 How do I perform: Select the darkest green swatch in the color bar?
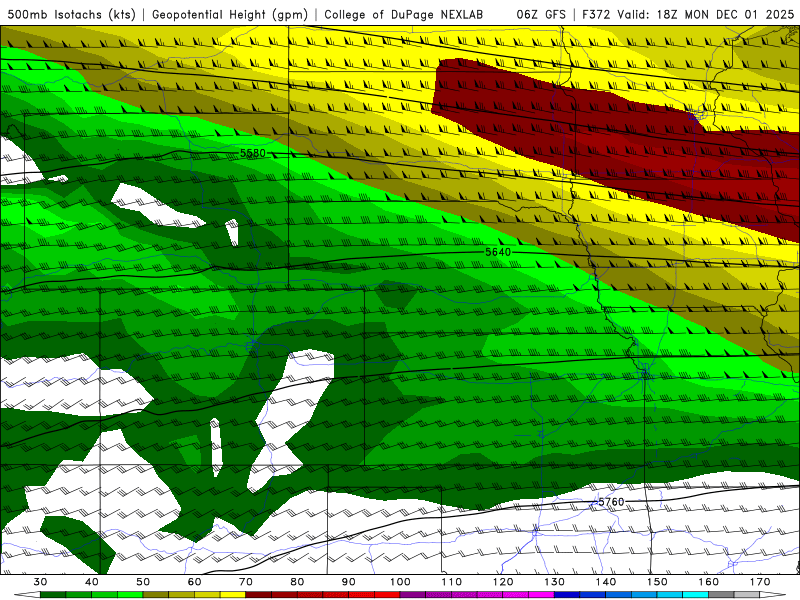[x=53, y=595]
